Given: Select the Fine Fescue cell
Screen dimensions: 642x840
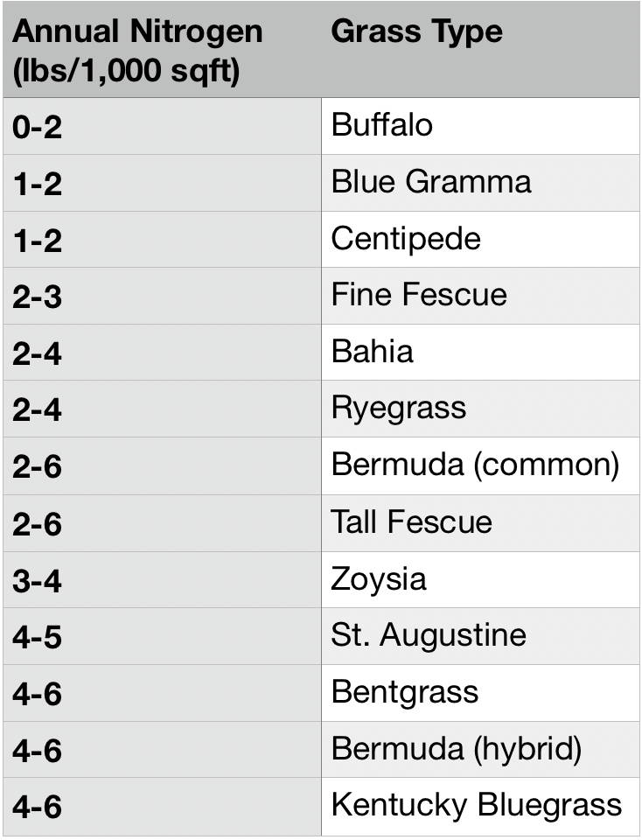Looking at the screenshot, I should click(480, 296).
